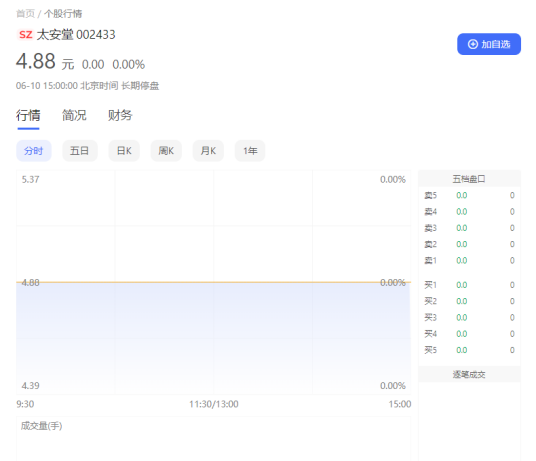
Task: Switch to the 简况 tab
Action: (x=74, y=115)
